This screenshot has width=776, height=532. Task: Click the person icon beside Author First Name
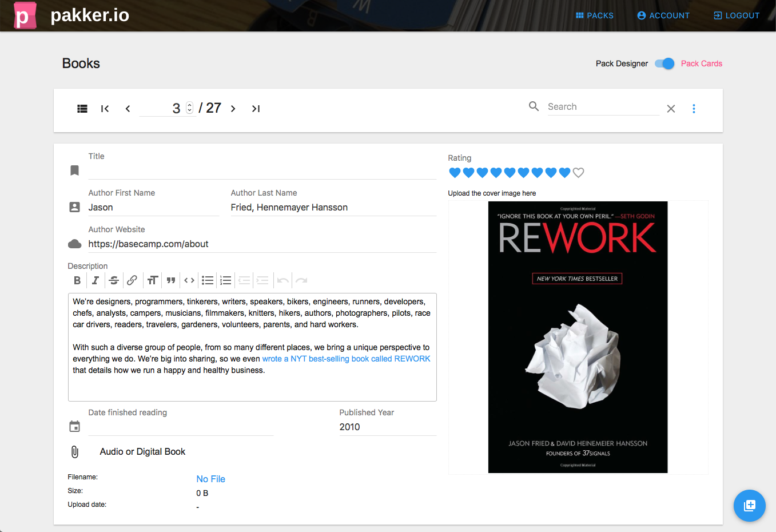pyautogui.click(x=74, y=207)
